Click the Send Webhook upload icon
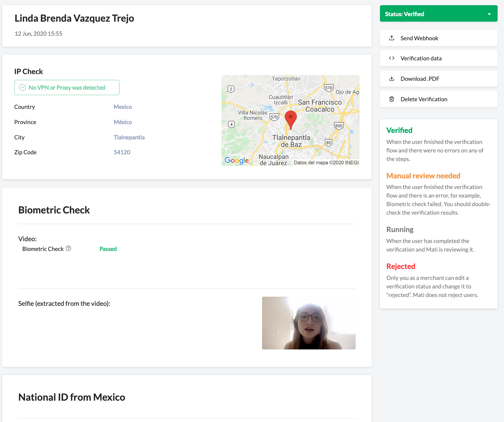504x422 pixels. pos(392,38)
